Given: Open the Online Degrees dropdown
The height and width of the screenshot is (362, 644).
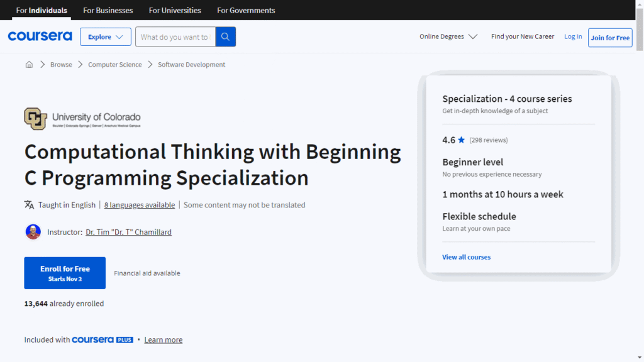Looking at the screenshot, I should (x=448, y=36).
